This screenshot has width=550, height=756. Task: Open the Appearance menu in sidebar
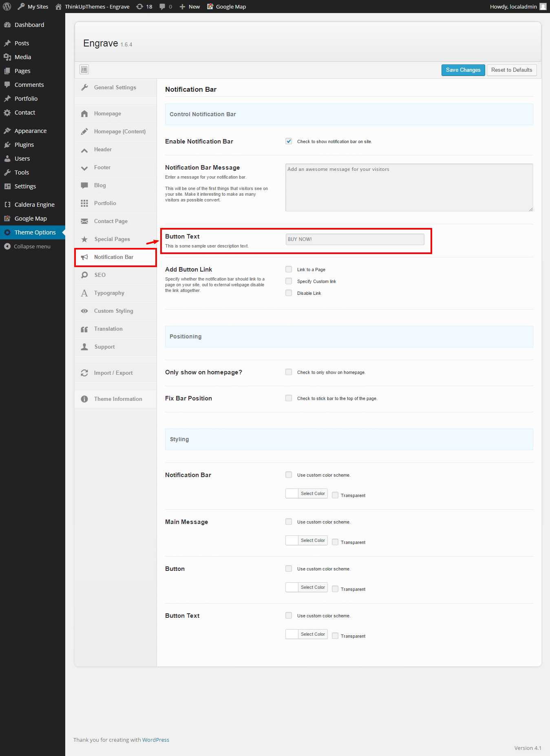(30, 131)
